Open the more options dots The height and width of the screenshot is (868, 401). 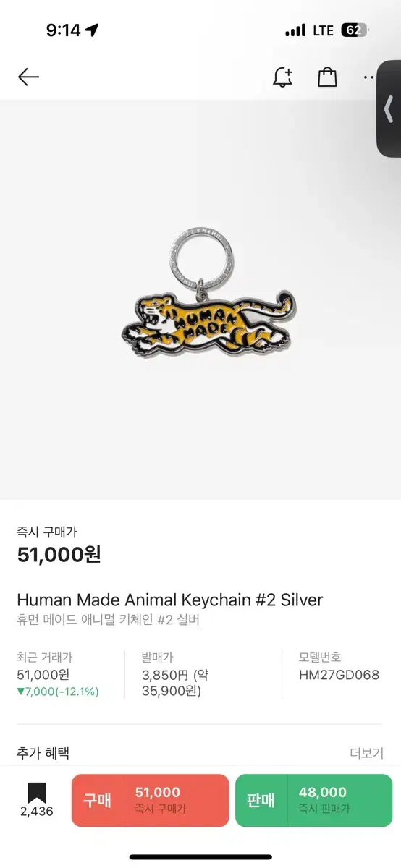(x=369, y=77)
